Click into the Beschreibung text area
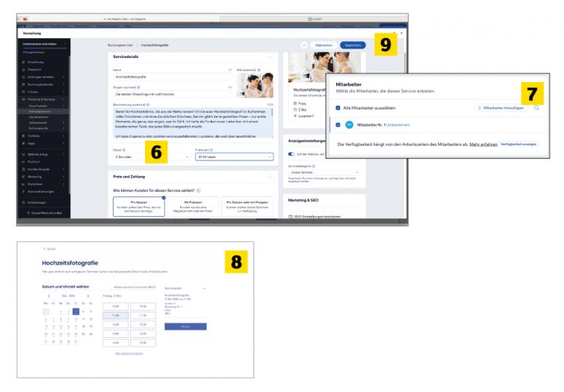The width and height of the screenshot is (564, 392). [193, 123]
